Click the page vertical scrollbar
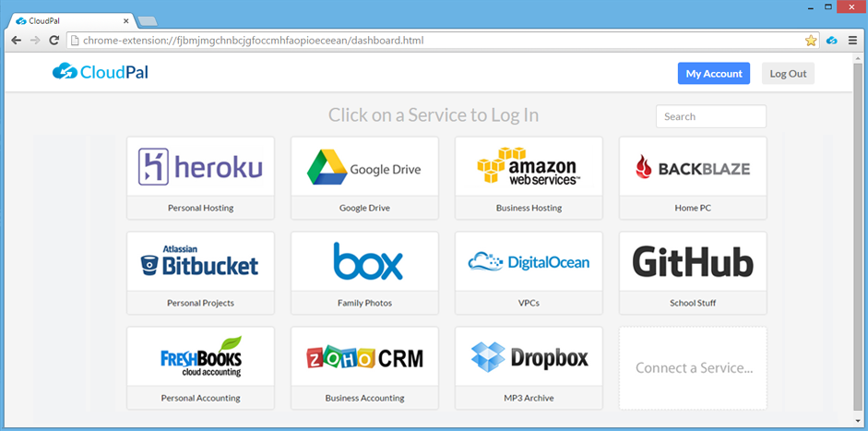868x431 pixels. coord(858,238)
